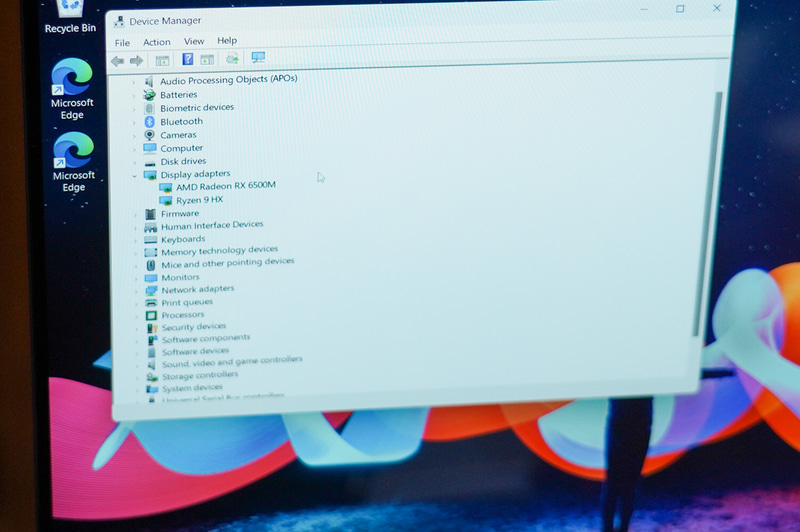Click the Update driver toolbar icon
Screen dimensions: 800x532
[232, 59]
